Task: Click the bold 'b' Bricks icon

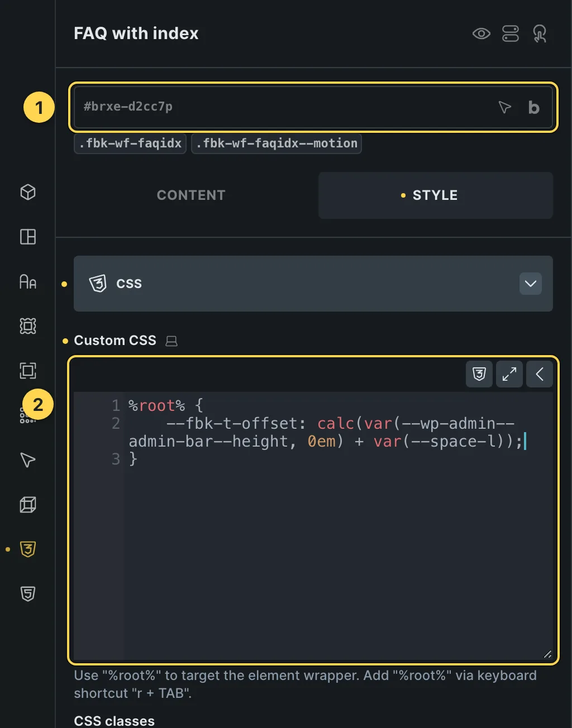Action: point(534,107)
